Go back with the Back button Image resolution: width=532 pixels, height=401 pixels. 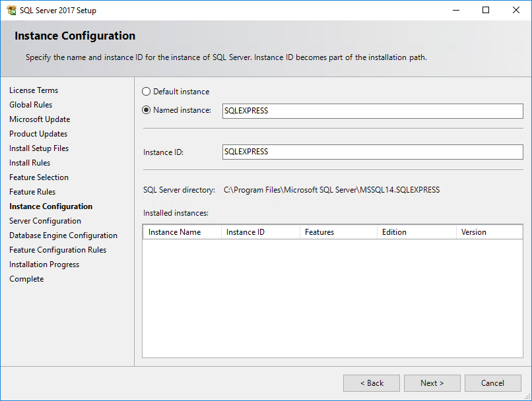(x=372, y=383)
